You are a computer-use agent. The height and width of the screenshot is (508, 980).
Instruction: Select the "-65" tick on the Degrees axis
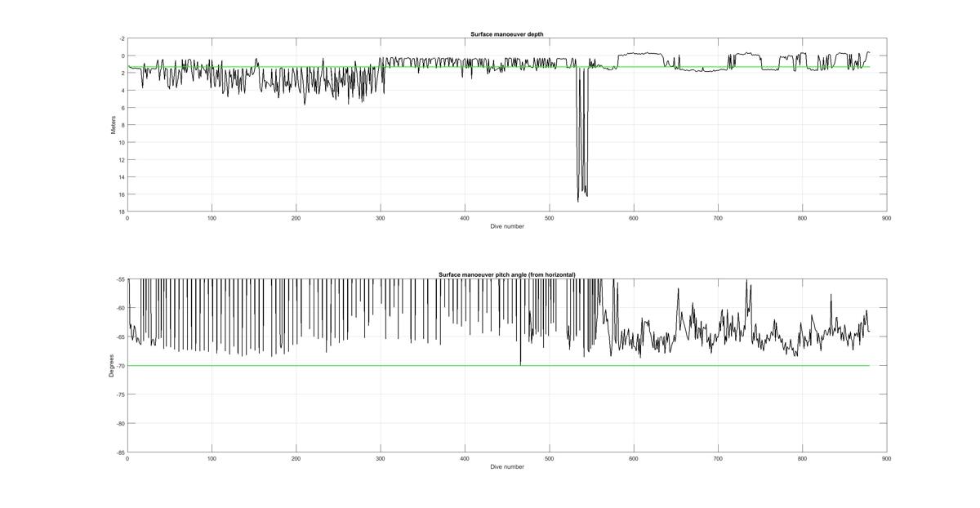[121, 336]
